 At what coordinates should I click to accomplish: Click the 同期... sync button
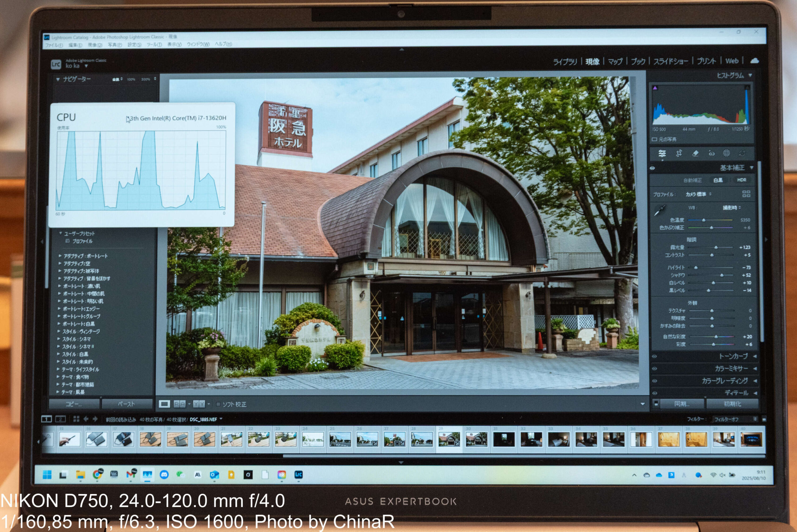click(682, 404)
